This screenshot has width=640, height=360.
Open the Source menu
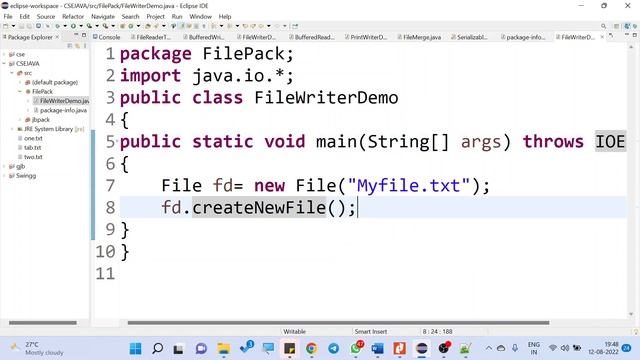46,16
